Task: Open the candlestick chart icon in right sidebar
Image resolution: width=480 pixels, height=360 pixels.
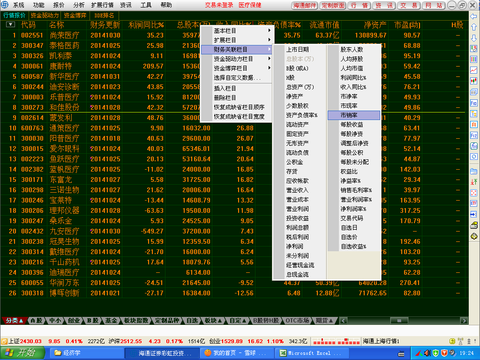Action: click(474, 81)
